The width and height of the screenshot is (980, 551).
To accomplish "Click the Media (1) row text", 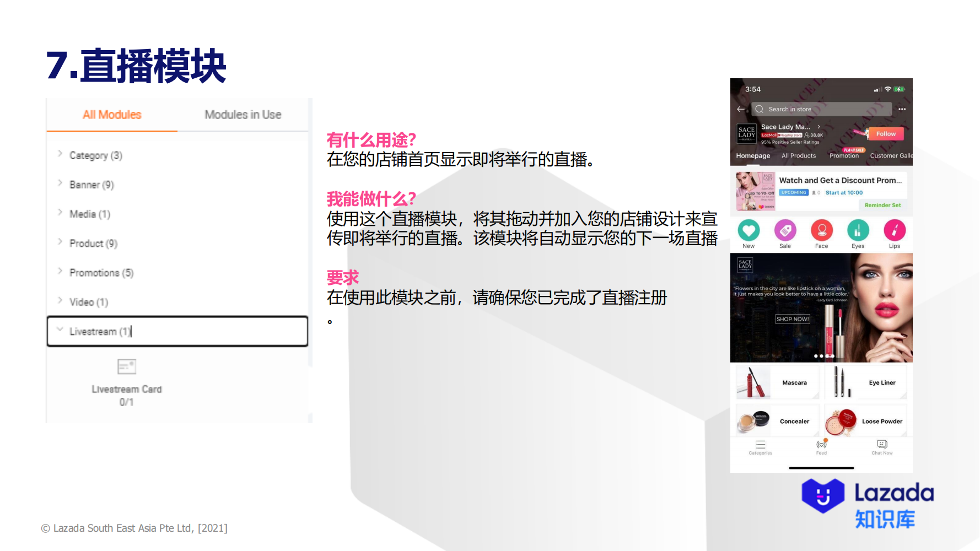I will 90,214.
